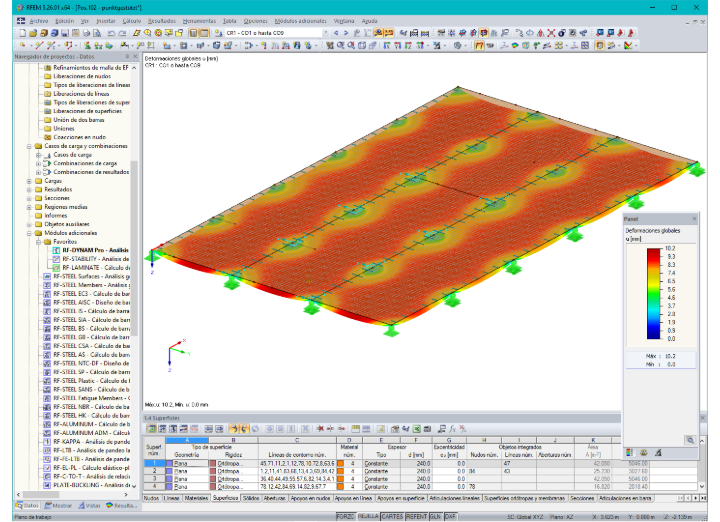Screen dimensions: 720x522
Task: Open the Cálculo menu
Action: point(132,21)
